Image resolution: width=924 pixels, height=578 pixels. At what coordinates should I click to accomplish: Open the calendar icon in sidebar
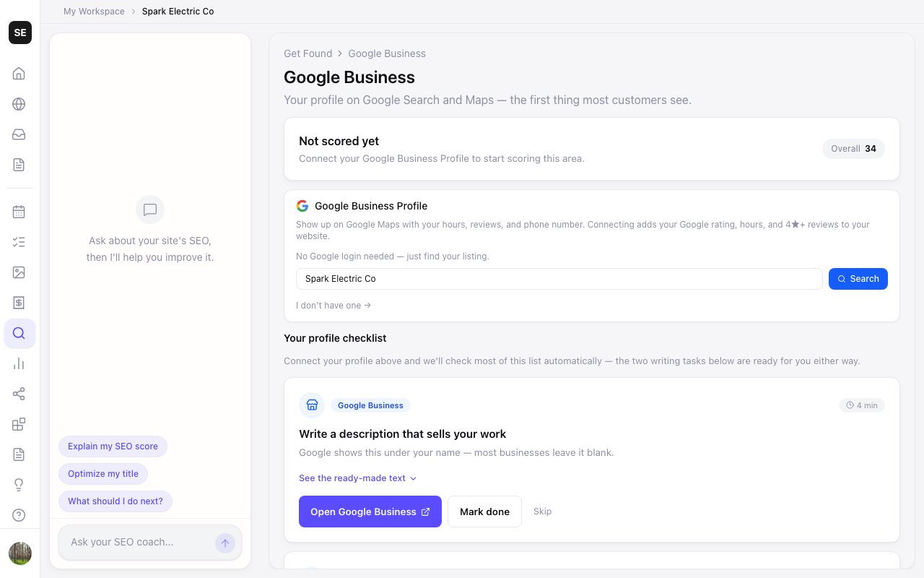click(x=19, y=212)
